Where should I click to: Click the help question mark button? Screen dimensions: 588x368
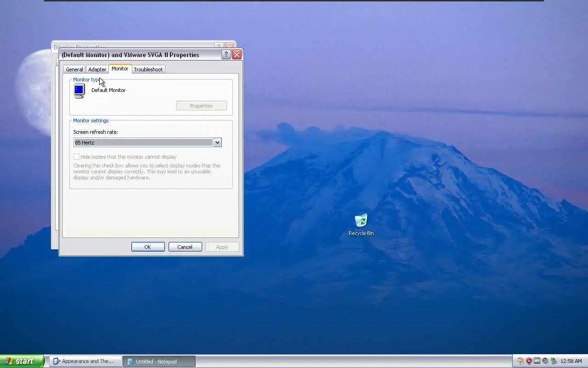click(226, 54)
